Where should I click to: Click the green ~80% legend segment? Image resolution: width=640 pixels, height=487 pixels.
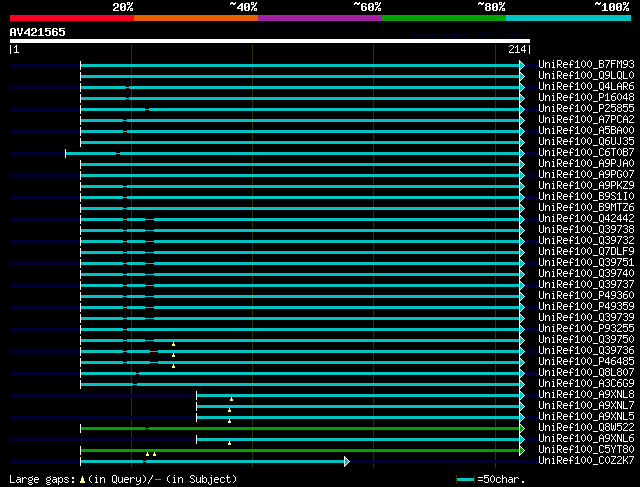pos(444,18)
